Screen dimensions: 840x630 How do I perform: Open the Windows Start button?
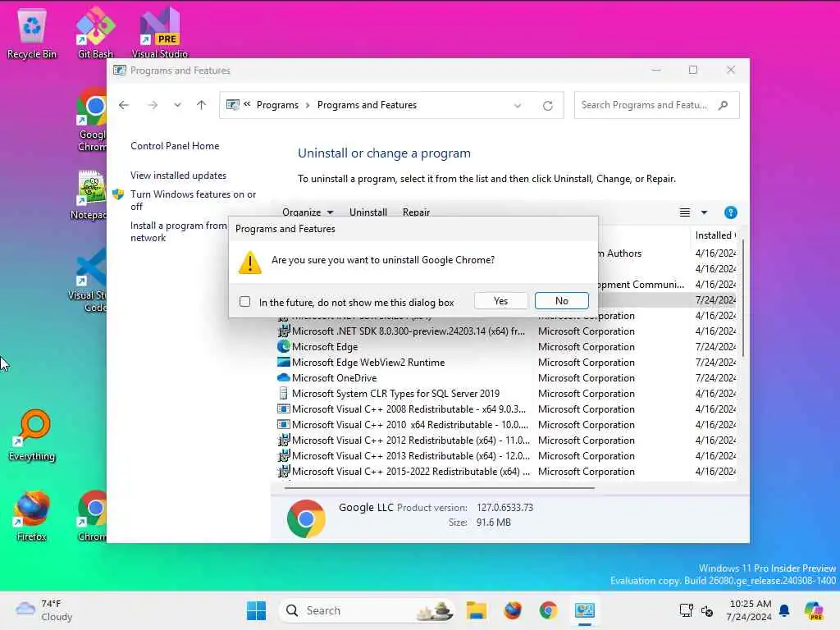[x=256, y=610]
